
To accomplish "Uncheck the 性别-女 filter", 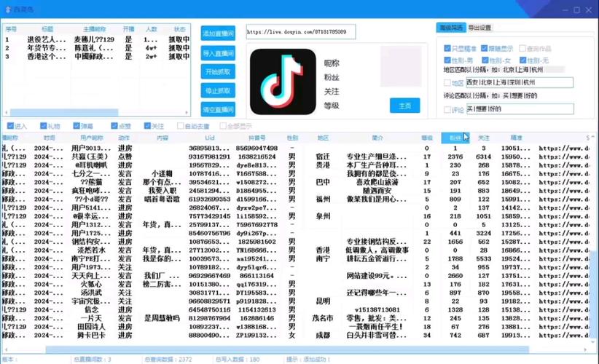I will 485,60.
